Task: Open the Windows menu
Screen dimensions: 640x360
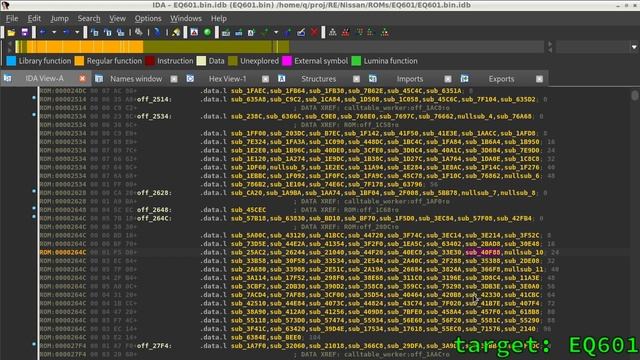Action: [186, 18]
